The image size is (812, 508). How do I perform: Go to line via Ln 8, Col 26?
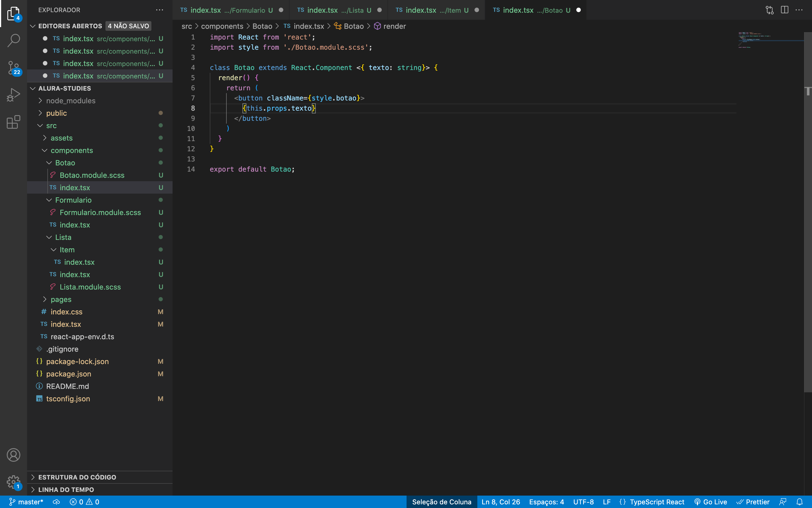pyautogui.click(x=501, y=502)
